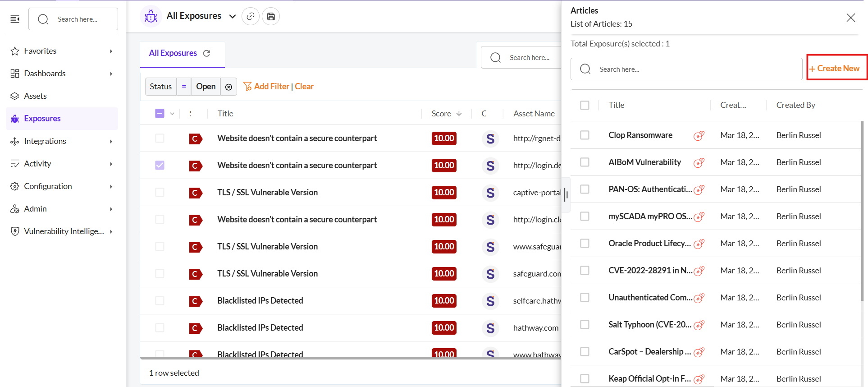This screenshot has width=868, height=387.
Task: Click the save view disk icon
Action: pyautogui.click(x=271, y=16)
